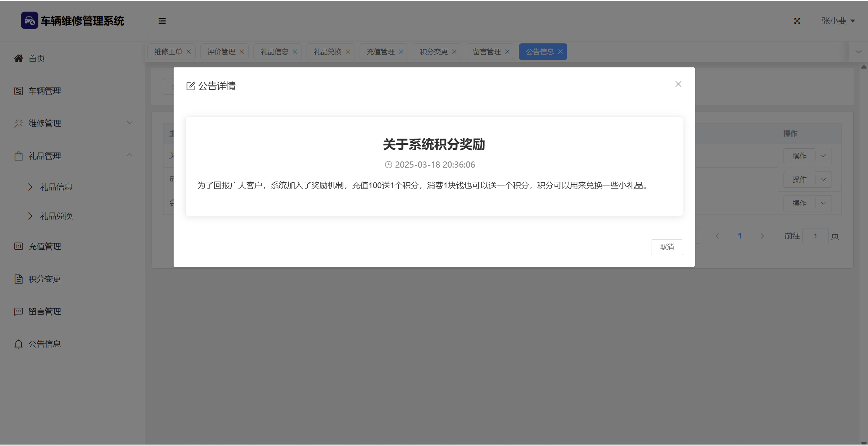Open the 礼品信息 sidebar submenu item

pos(56,187)
